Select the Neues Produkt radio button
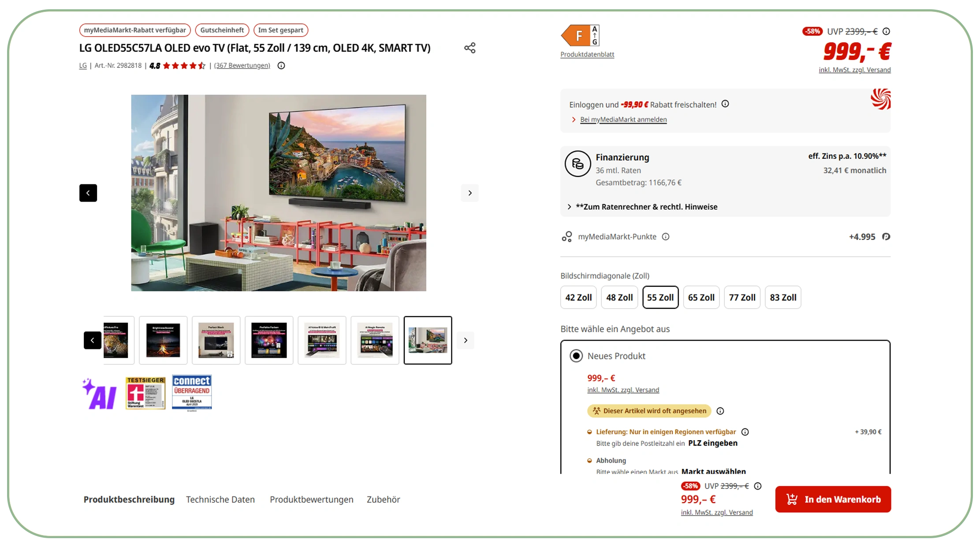 [576, 356]
